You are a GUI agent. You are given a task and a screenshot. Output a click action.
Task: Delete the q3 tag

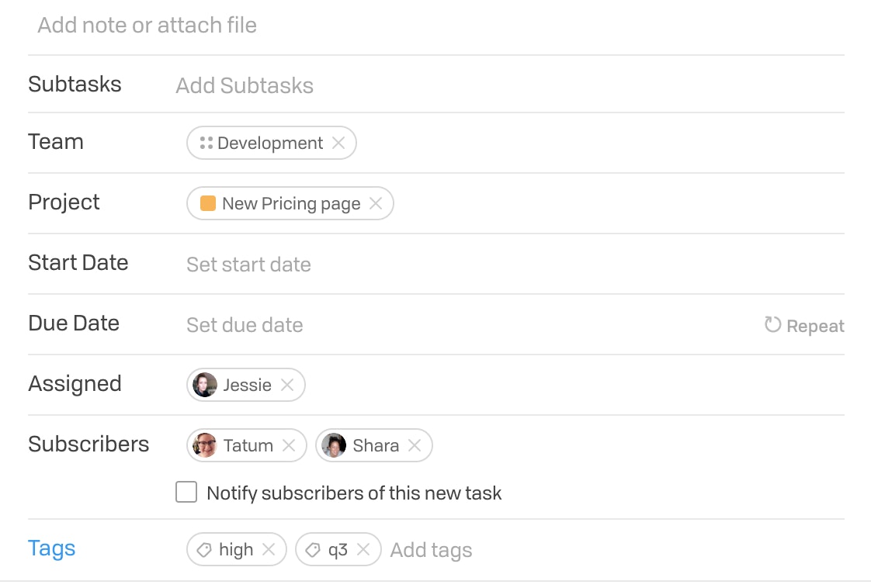(363, 550)
